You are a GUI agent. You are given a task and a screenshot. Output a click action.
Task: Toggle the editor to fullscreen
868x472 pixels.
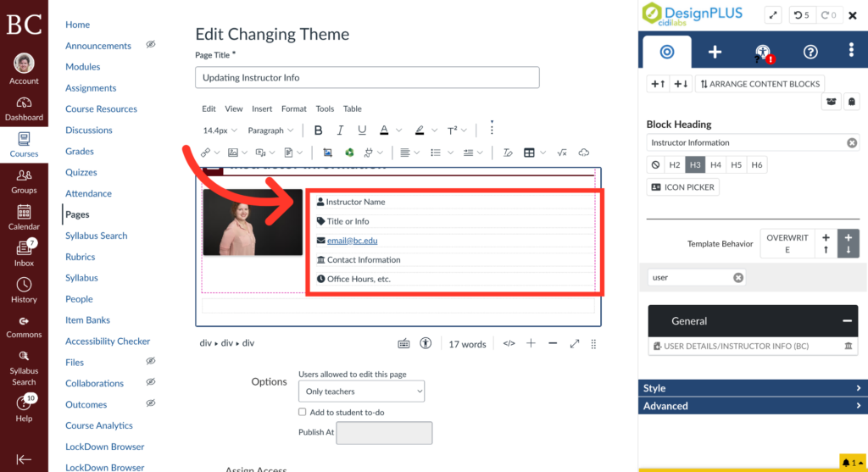575,344
